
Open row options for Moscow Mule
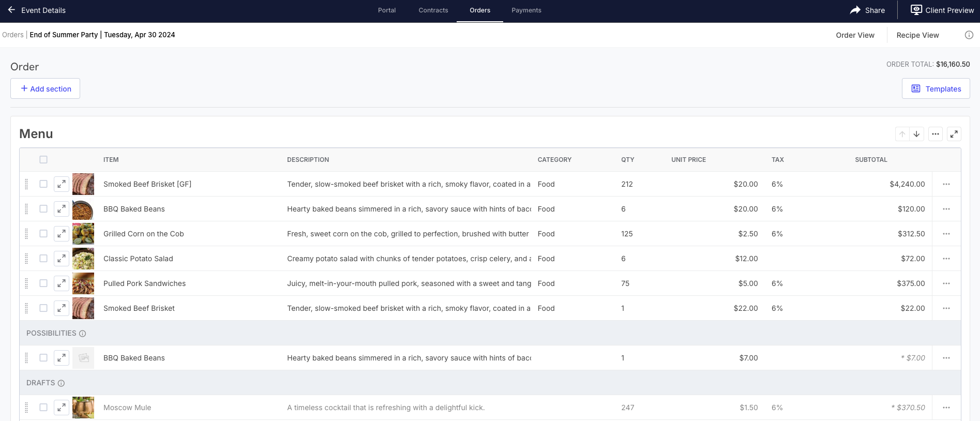[x=946, y=408]
